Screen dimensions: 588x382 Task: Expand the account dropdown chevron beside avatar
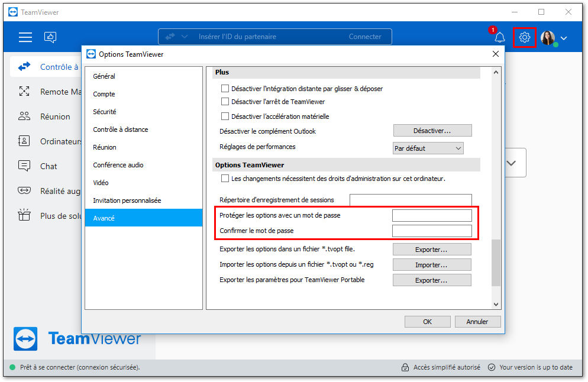564,38
